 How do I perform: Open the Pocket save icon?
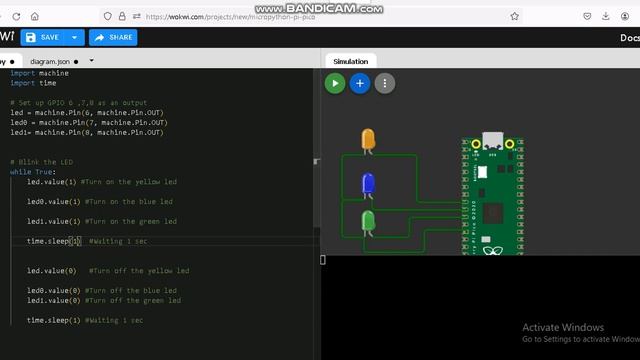coord(587,16)
